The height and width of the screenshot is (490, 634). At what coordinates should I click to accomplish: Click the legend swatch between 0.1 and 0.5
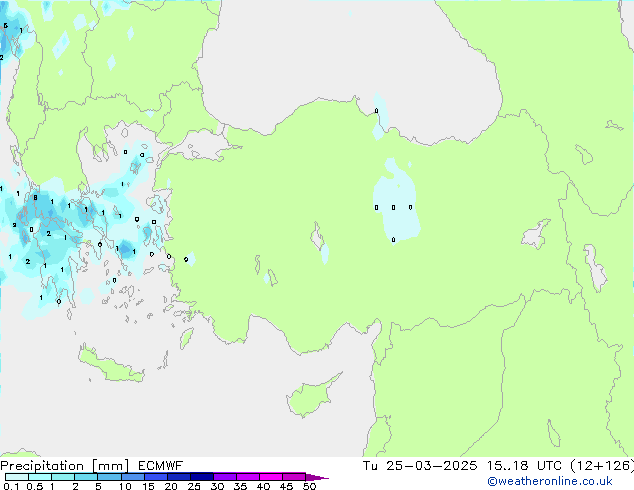coord(17,477)
